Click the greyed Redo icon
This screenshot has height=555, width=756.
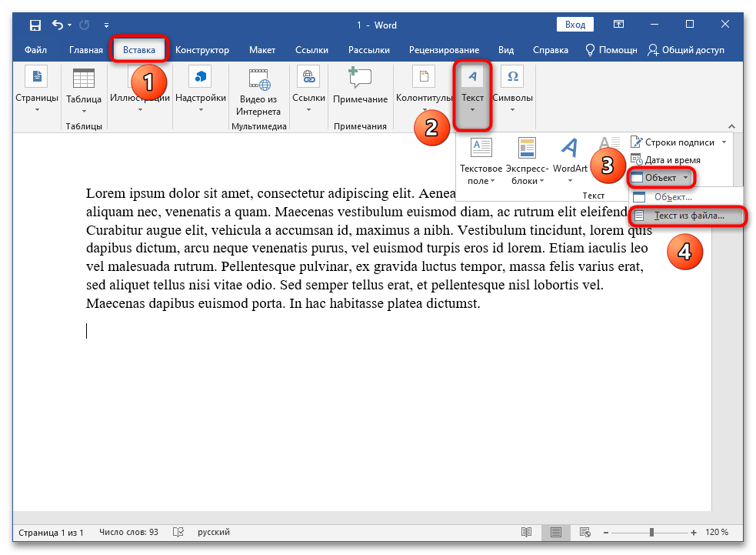coord(85,25)
